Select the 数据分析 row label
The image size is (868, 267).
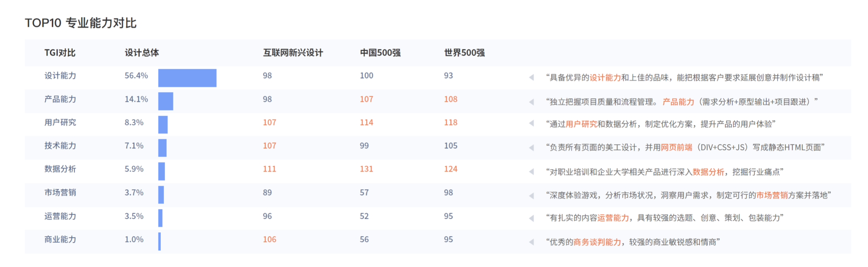click(60, 169)
